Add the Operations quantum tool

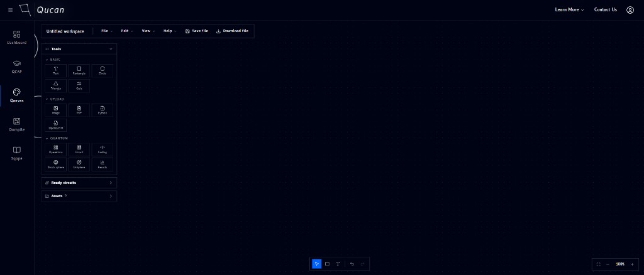coord(56,149)
